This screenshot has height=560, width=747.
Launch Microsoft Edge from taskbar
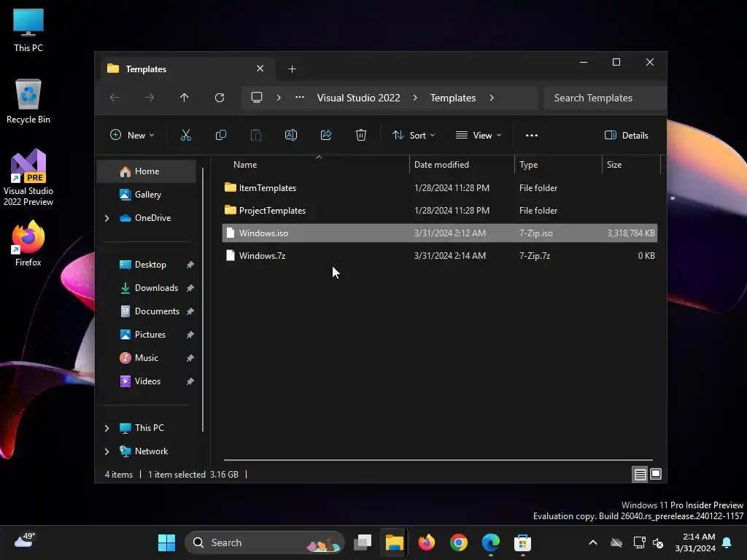491,542
